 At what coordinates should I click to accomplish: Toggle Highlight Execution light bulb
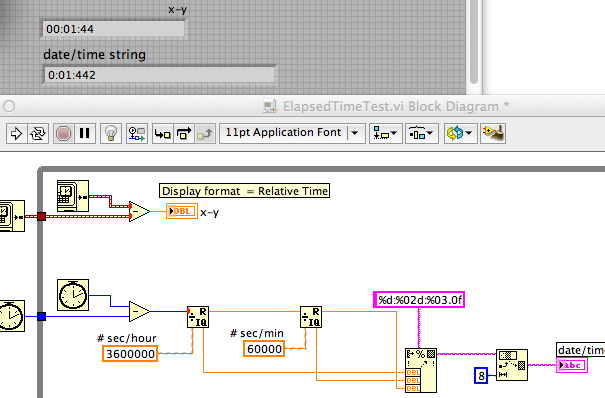coord(111,134)
